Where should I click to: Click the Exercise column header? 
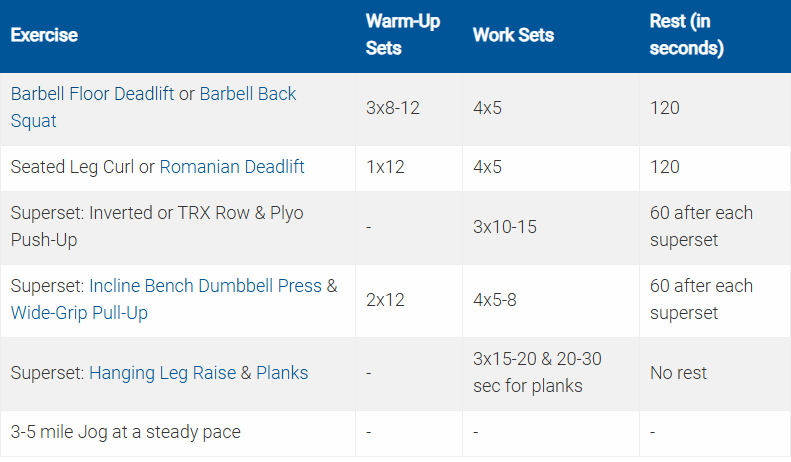[44, 35]
